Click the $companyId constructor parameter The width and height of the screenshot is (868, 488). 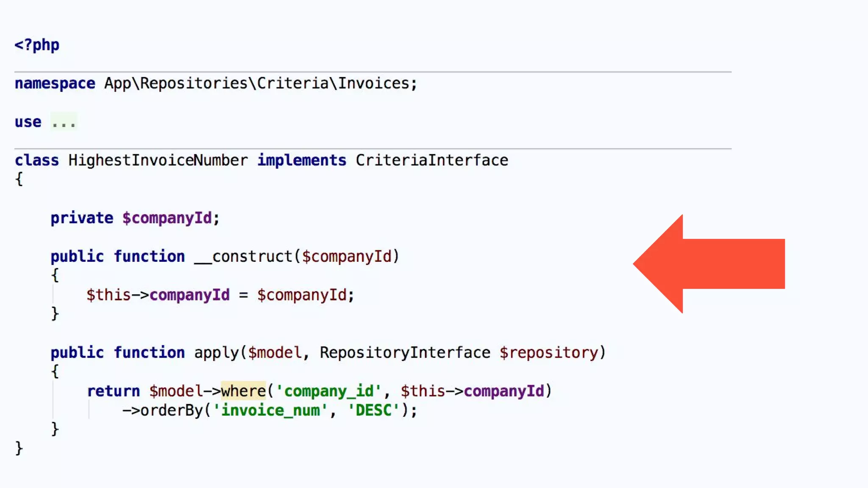click(x=347, y=257)
